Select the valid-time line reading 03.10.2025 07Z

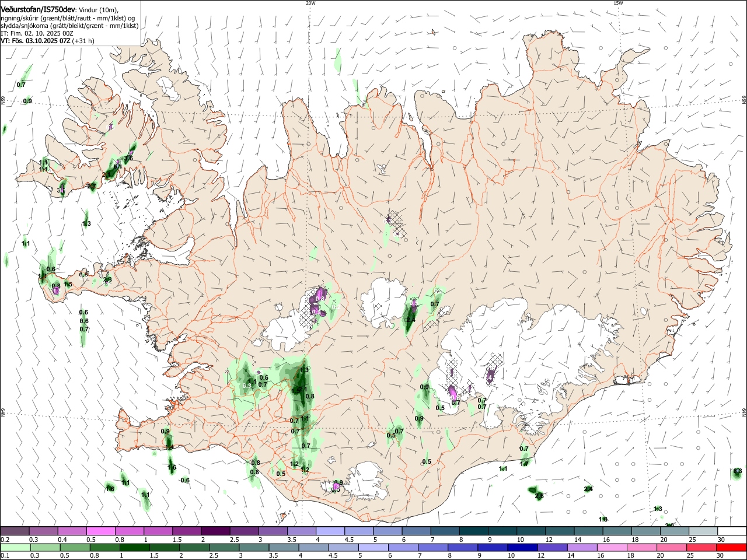point(47,41)
